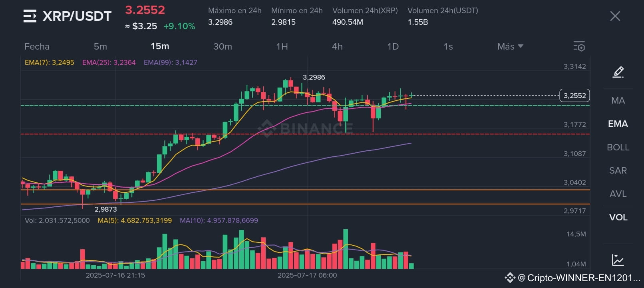644x288 pixels.
Task: Select the 30m timeframe
Action: (x=223, y=46)
